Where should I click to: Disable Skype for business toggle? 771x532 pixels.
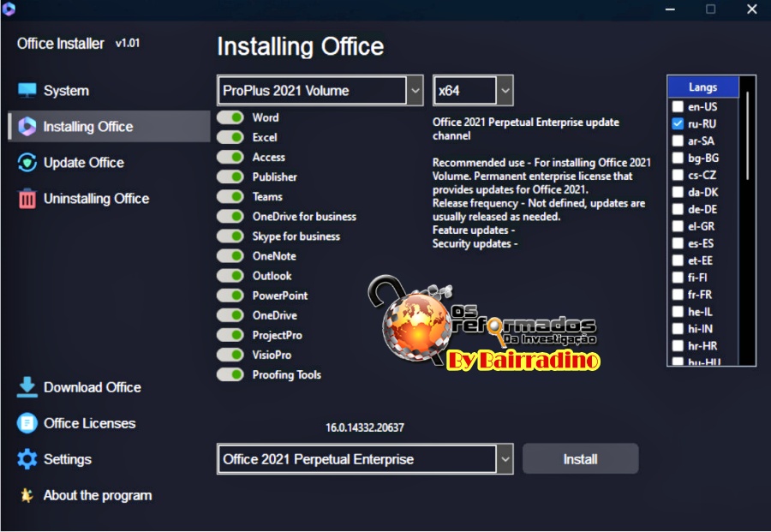230,236
